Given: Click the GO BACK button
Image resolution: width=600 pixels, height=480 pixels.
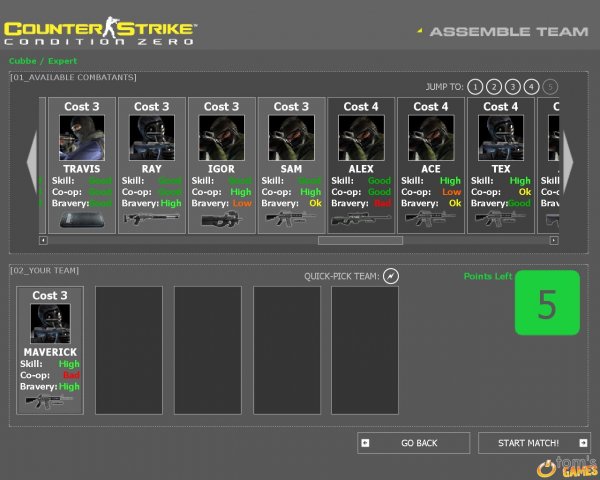Looking at the screenshot, I should (x=414, y=443).
